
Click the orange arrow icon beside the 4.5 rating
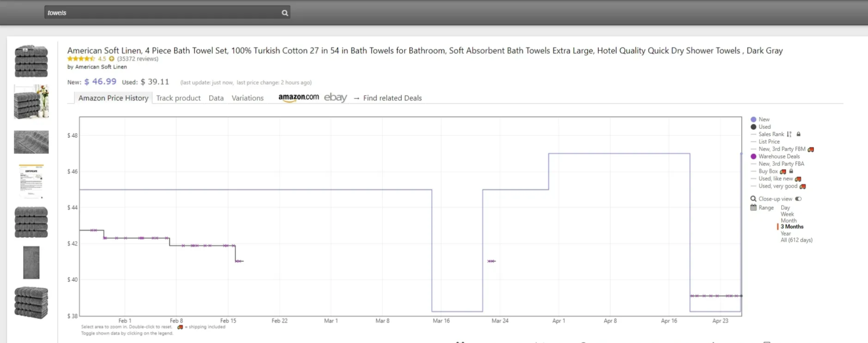click(x=111, y=59)
